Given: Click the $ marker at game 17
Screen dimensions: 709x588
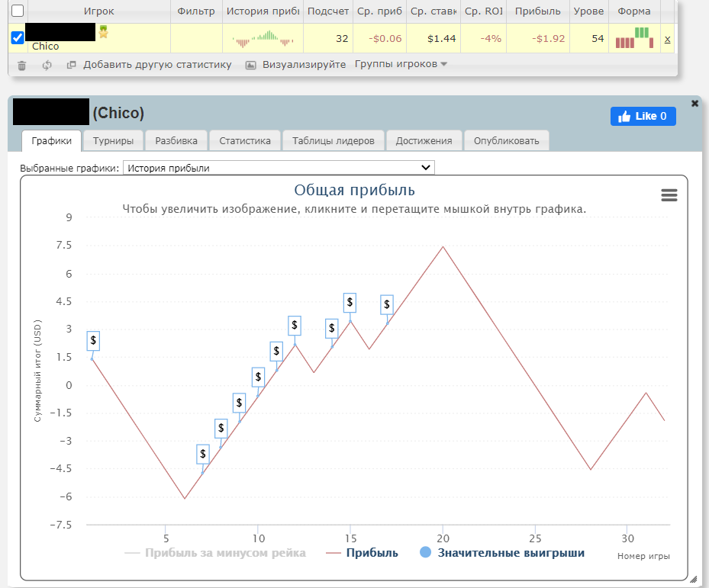Looking at the screenshot, I should [387, 304].
